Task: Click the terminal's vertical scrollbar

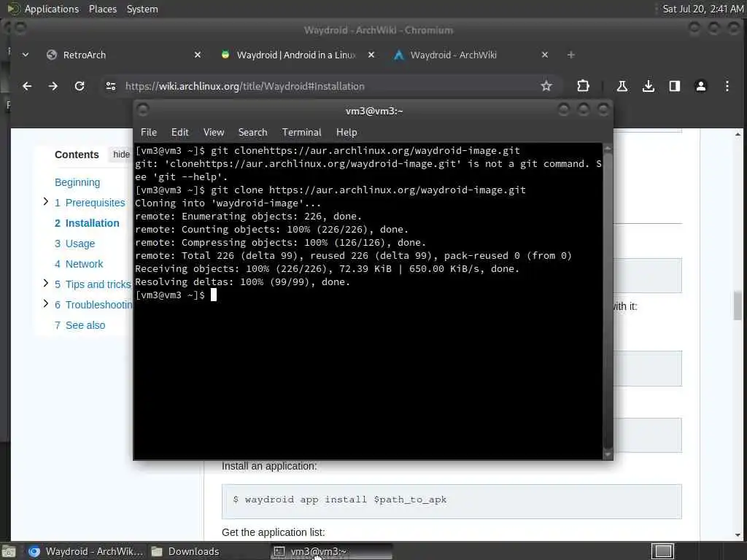Action: 608,301
